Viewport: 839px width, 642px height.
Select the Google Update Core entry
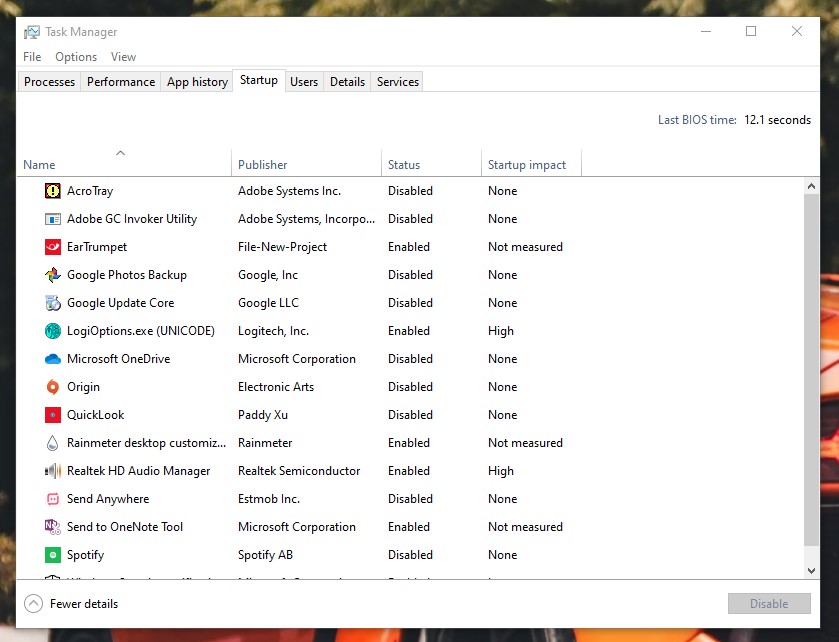click(x=120, y=303)
